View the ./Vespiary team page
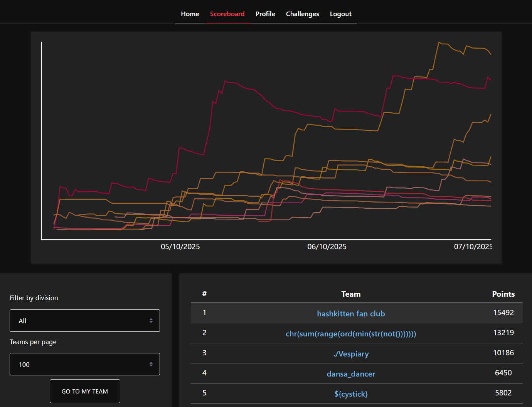 (x=351, y=354)
